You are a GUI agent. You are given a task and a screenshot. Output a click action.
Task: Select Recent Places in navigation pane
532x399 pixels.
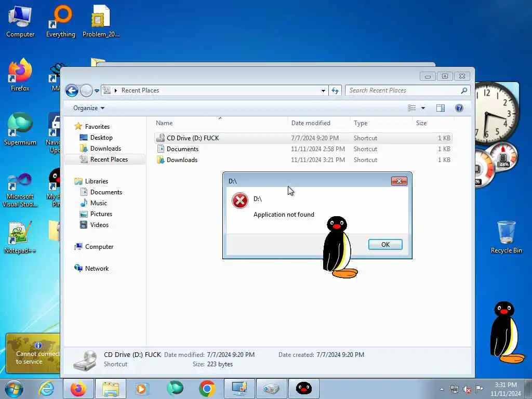[105, 159]
